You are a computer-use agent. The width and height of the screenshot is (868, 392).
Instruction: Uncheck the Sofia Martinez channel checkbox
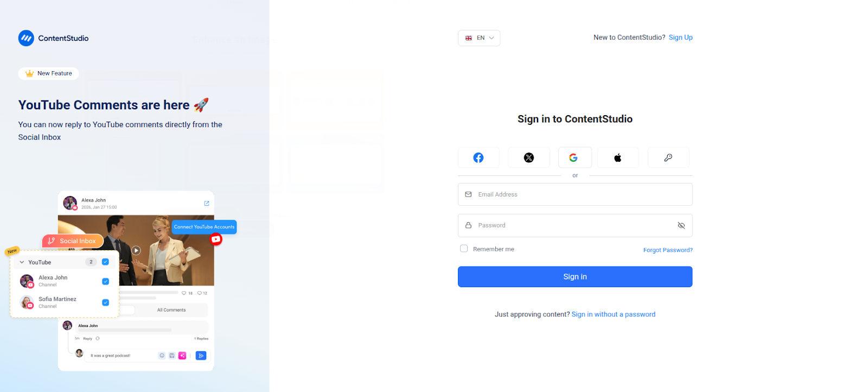pyautogui.click(x=106, y=302)
